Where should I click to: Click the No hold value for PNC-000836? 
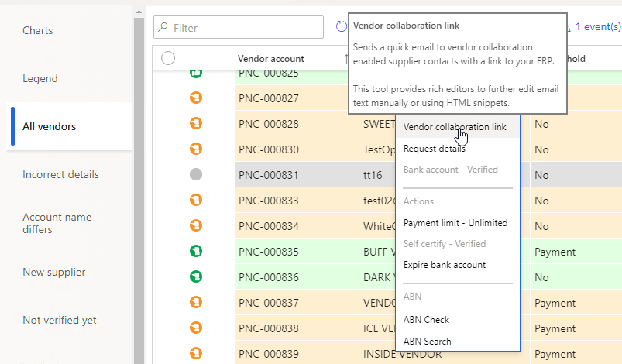(541, 277)
